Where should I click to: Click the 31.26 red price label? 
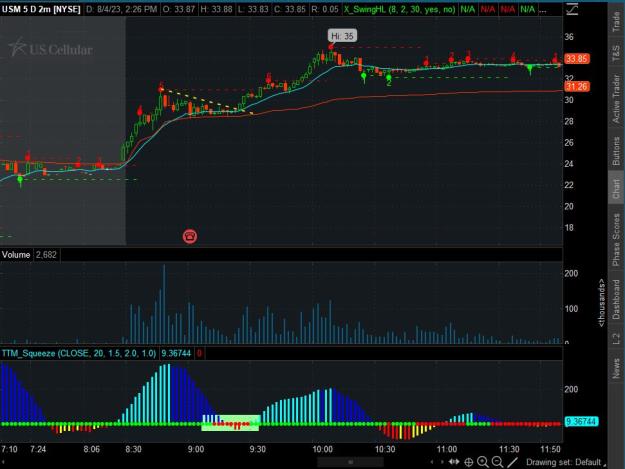tap(577, 86)
